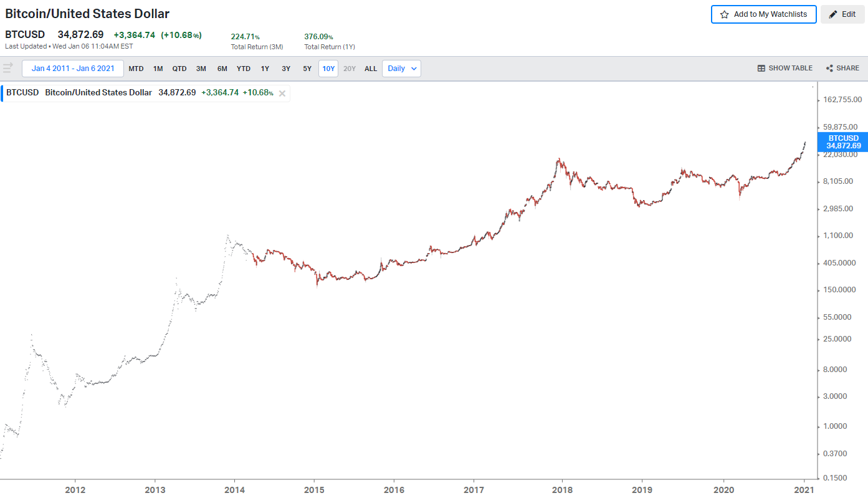Select the 20Y time range
The height and width of the screenshot is (498, 868).
tap(350, 69)
